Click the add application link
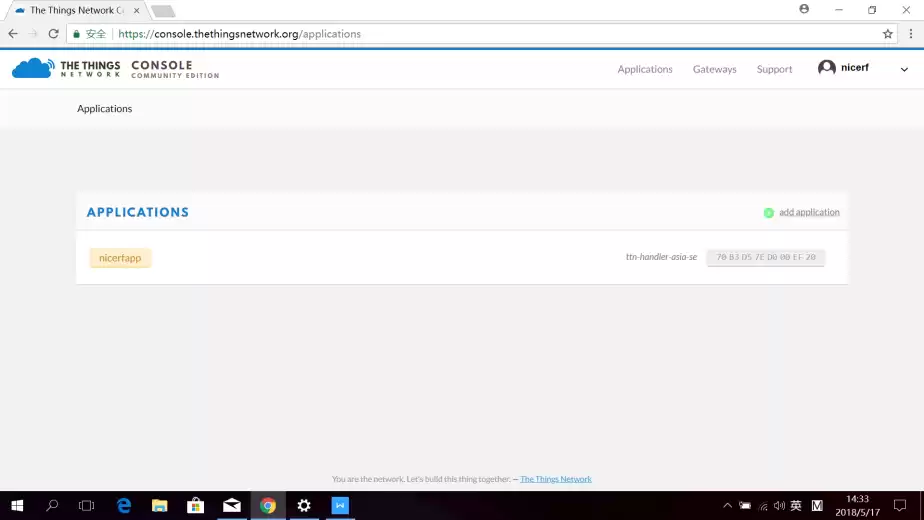Image resolution: width=924 pixels, height=520 pixels. tap(809, 212)
